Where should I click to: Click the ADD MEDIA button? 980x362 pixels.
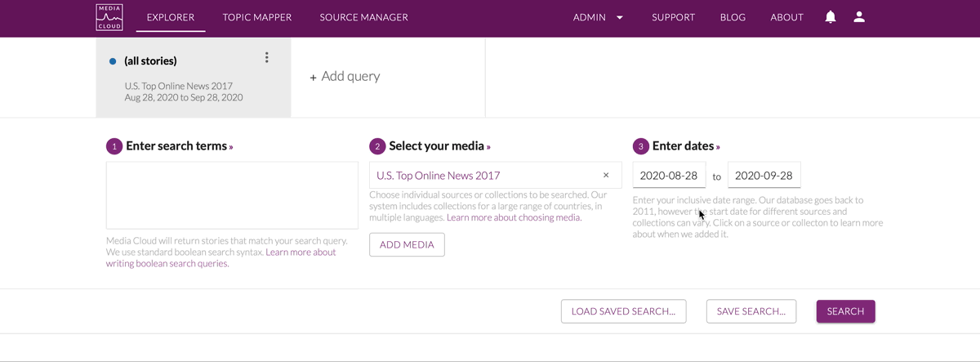(407, 245)
